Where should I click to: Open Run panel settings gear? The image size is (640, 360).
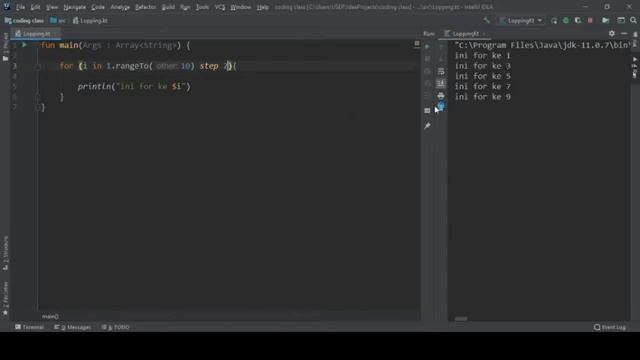click(611, 33)
